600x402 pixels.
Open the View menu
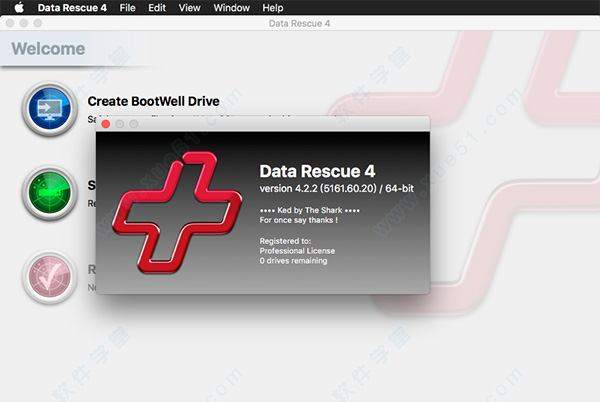coord(189,8)
